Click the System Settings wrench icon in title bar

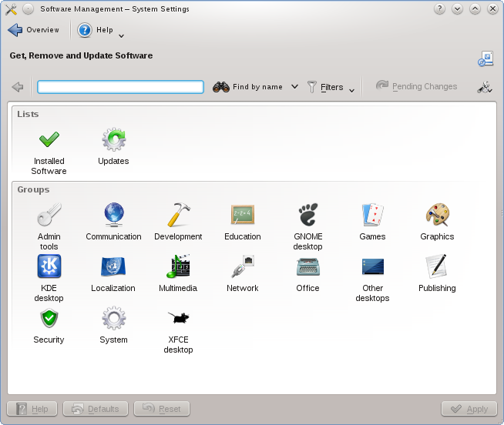[x=11, y=9]
